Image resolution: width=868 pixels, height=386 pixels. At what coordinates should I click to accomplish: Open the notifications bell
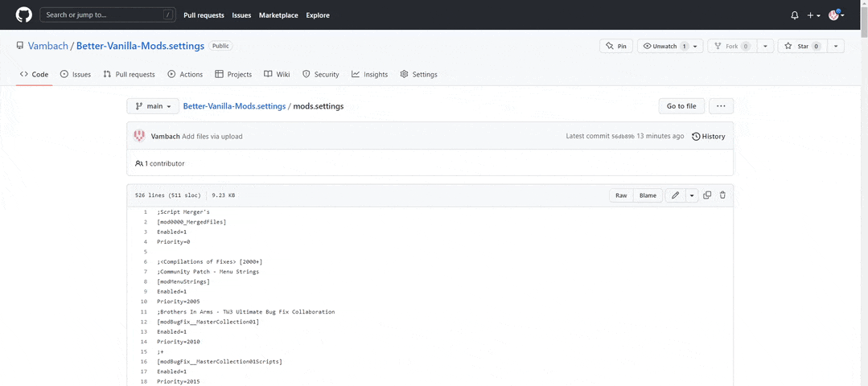pos(795,15)
